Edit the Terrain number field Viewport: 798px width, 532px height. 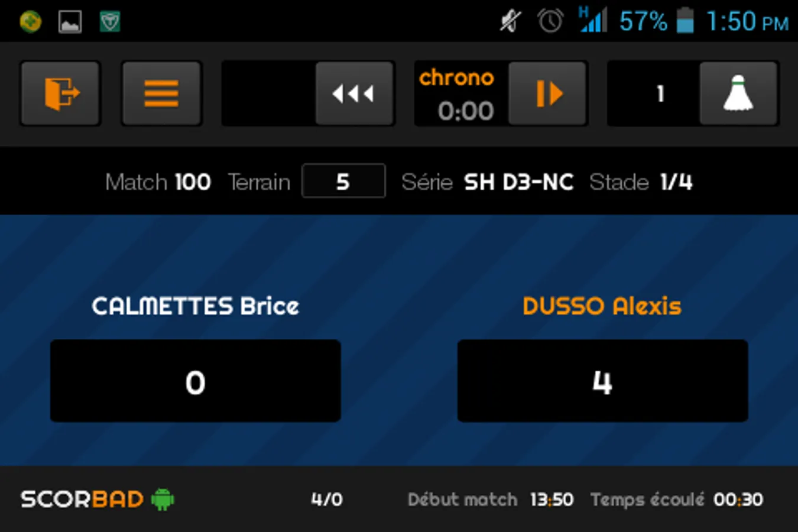point(343,181)
